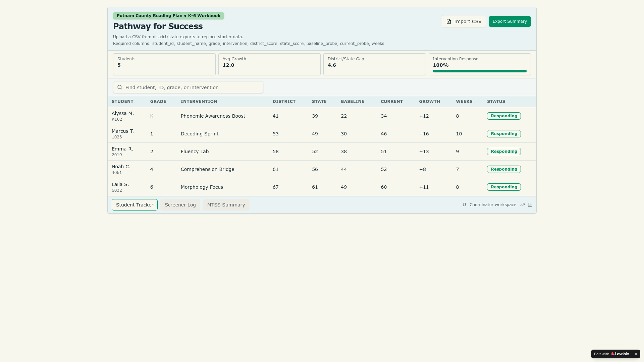Open the MTSS Summary tab
The height and width of the screenshot is (362, 644).
226,205
